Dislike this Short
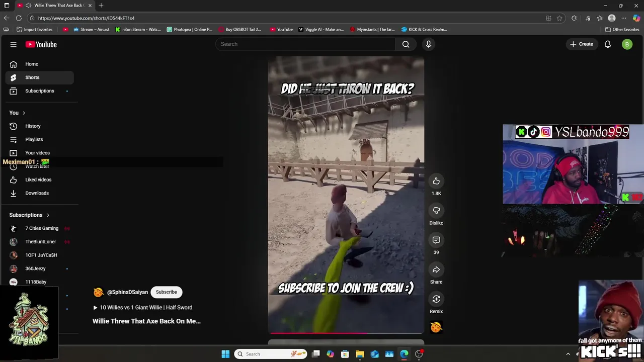Image resolution: width=644 pixels, height=362 pixels. pyautogui.click(x=436, y=211)
